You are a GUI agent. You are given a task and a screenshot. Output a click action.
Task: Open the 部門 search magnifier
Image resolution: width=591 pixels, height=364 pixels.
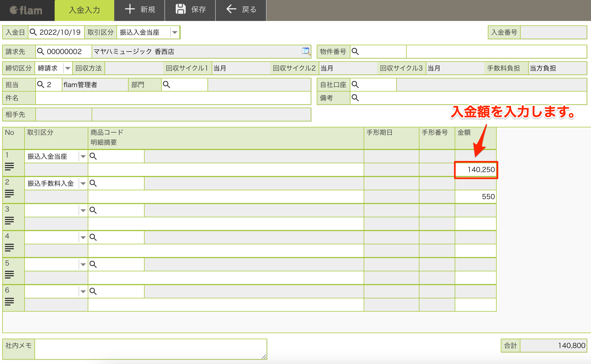(x=166, y=85)
